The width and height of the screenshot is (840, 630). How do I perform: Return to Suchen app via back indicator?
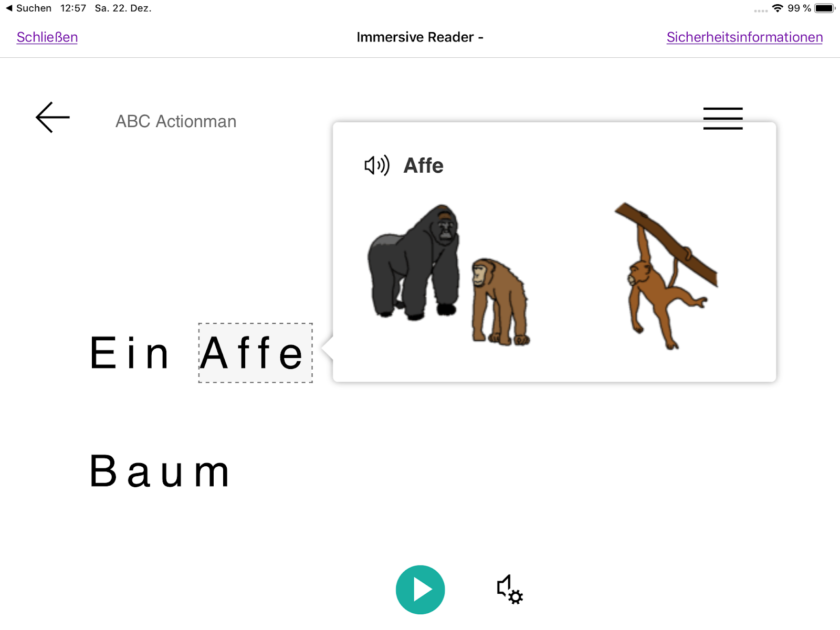pyautogui.click(x=28, y=8)
